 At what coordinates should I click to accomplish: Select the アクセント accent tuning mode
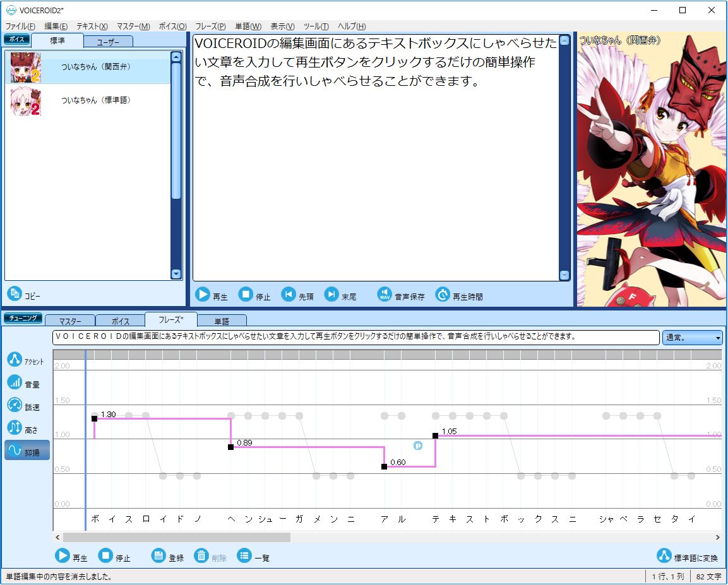(x=25, y=360)
